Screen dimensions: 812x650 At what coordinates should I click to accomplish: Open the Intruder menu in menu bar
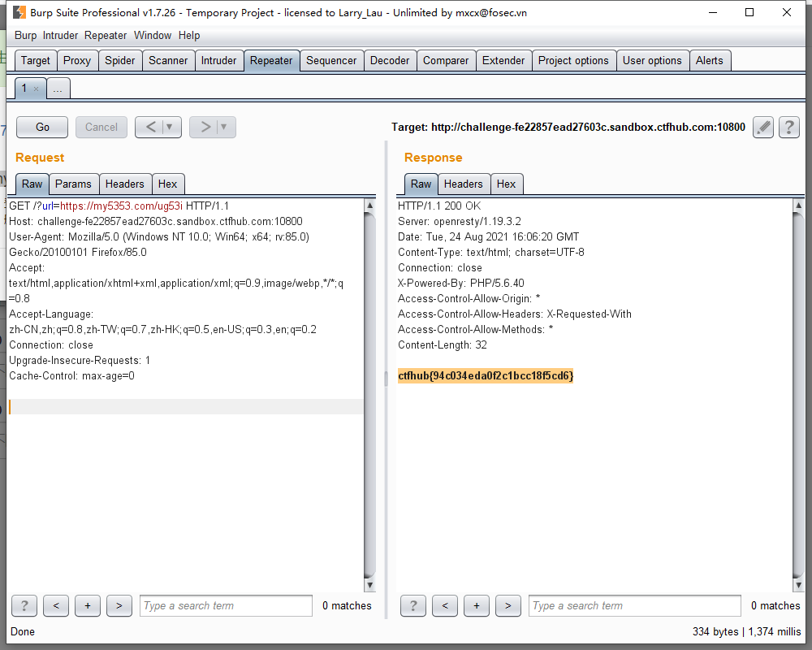(x=60, y=35)
